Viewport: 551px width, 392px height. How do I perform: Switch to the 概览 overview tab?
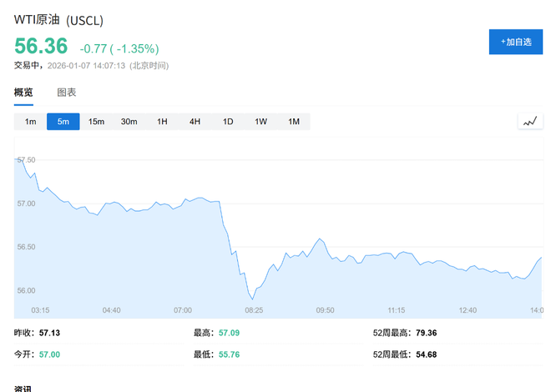(23, 93)
